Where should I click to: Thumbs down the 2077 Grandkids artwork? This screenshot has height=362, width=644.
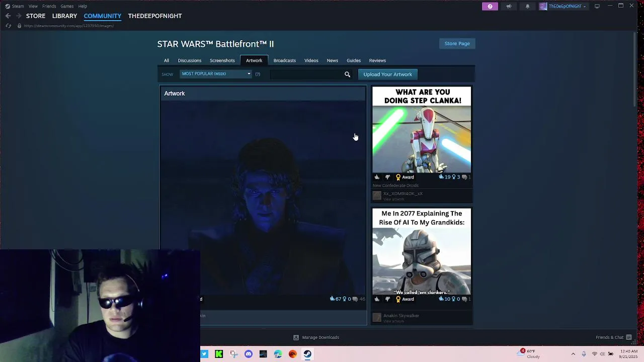[387, 299]
